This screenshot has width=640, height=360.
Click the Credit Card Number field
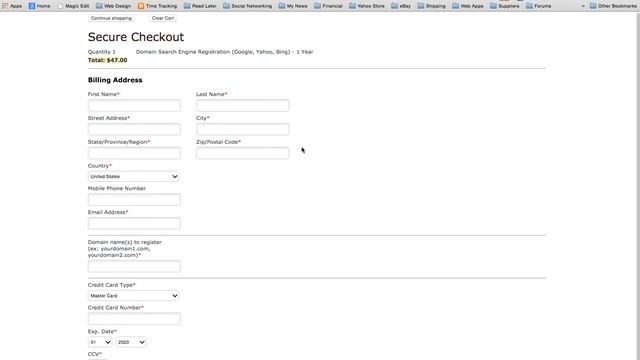pyautogui.click(x=134, y=319)
